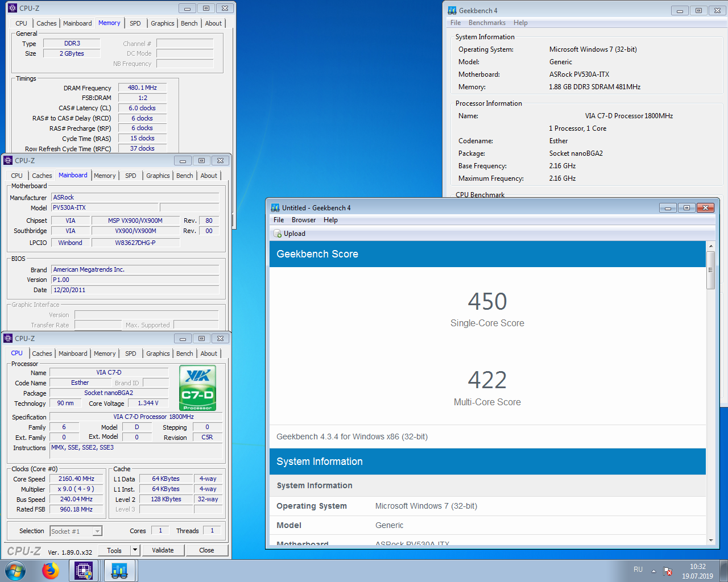Image resolution: width=728 pixels, height=582 pixels.
Task: Open Bench tab in the CPU-Z window whose Mainboard tab is active
Action: click(184, 176)
